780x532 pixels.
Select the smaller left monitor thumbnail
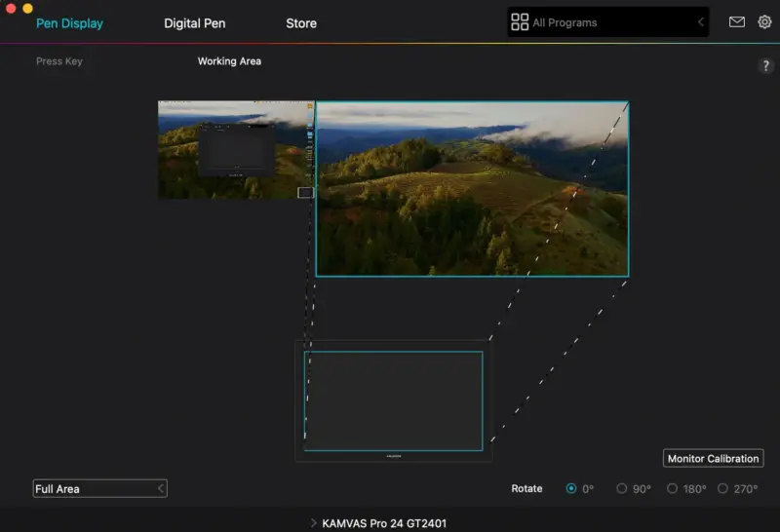pyautogui.click(x=236, y=150)
